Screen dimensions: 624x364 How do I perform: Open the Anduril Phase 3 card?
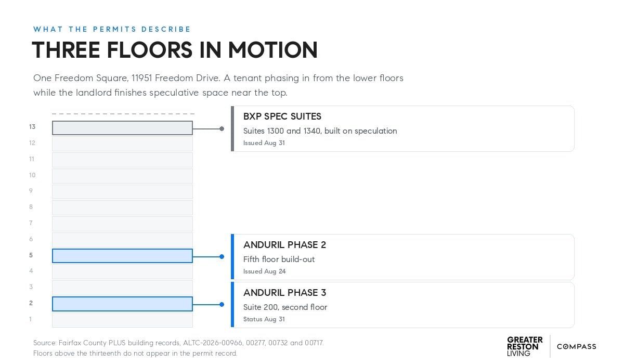click(x=402, y=305)
